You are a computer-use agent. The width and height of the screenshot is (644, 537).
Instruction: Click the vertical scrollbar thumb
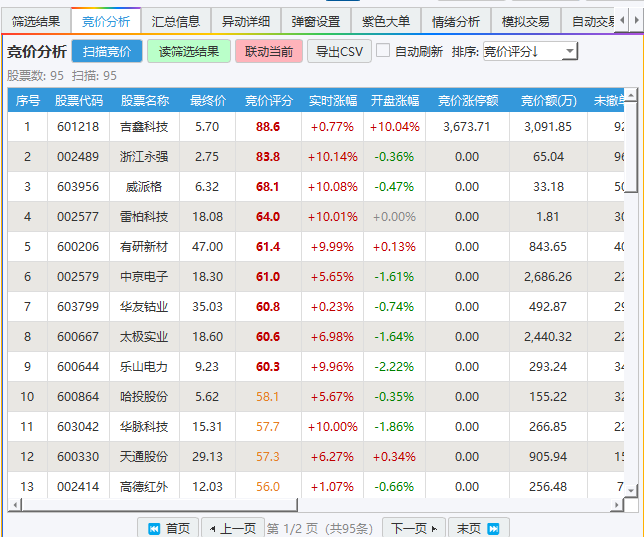tap(631, 148)
